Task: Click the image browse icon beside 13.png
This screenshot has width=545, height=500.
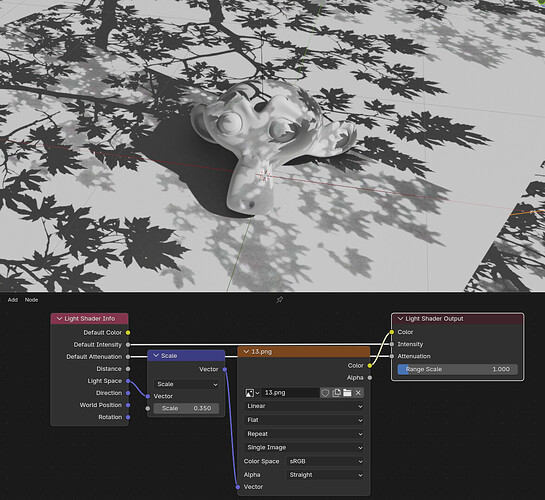Action: [252, 393]
